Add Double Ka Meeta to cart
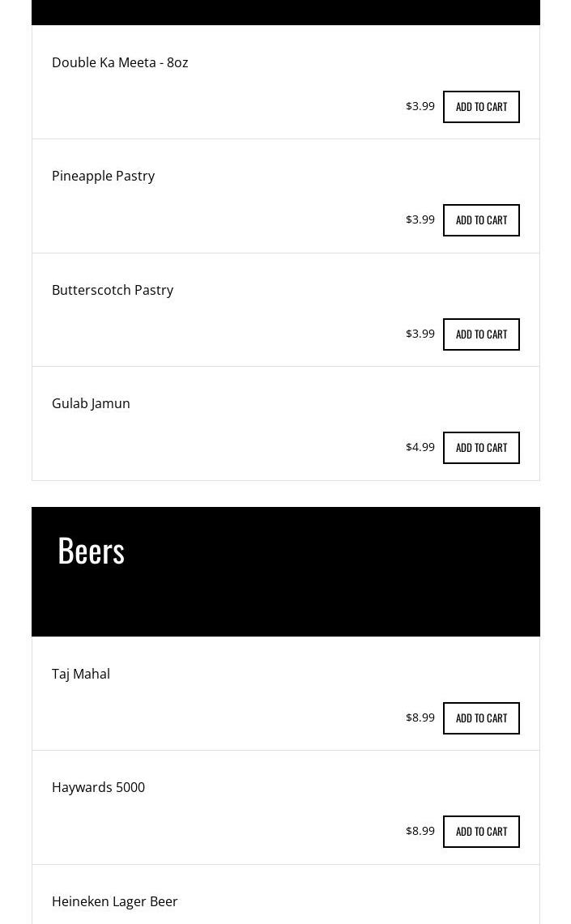This screenshot has width=571, height=924. [481, 107]
